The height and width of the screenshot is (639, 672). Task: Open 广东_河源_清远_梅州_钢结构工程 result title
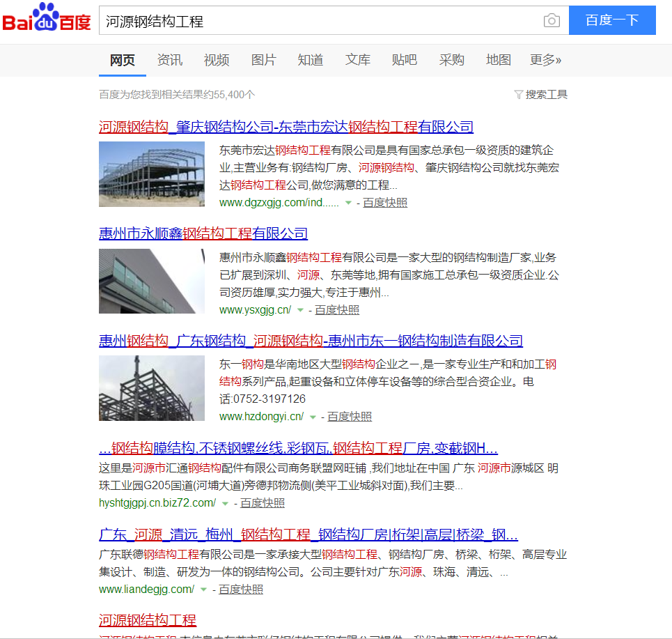[308, 534]
